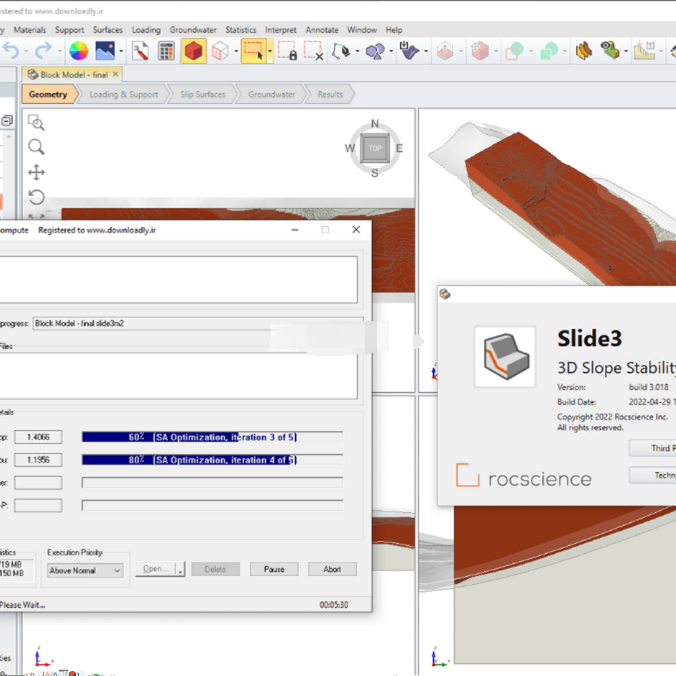Go to Slip Surfaces workflow tab

pos(203,94)
